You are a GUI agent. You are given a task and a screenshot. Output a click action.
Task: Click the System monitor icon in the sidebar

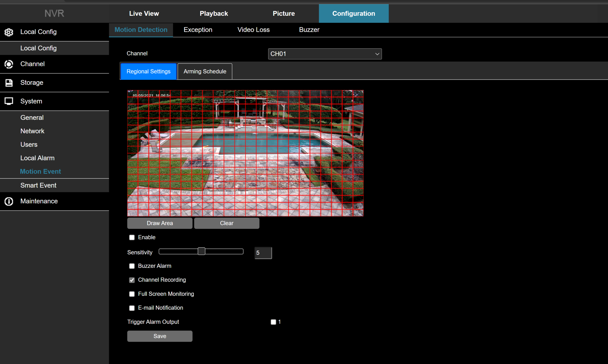[9, 101]
